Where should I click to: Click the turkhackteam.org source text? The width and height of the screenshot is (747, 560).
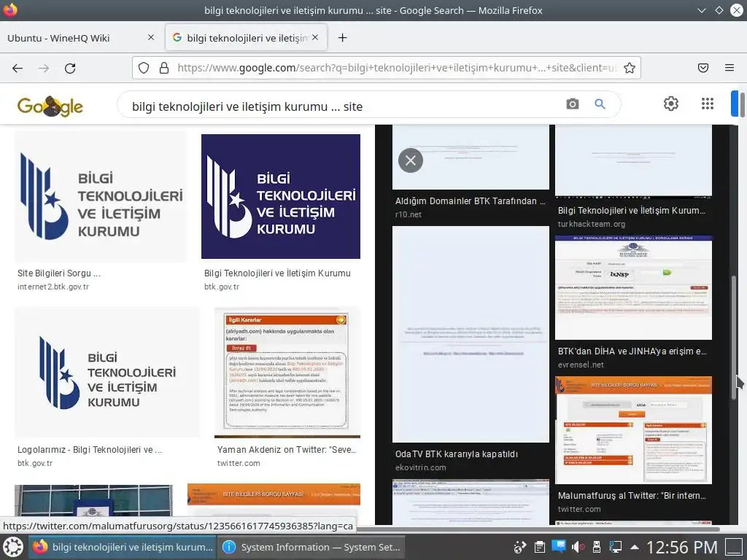pos(592,224)
